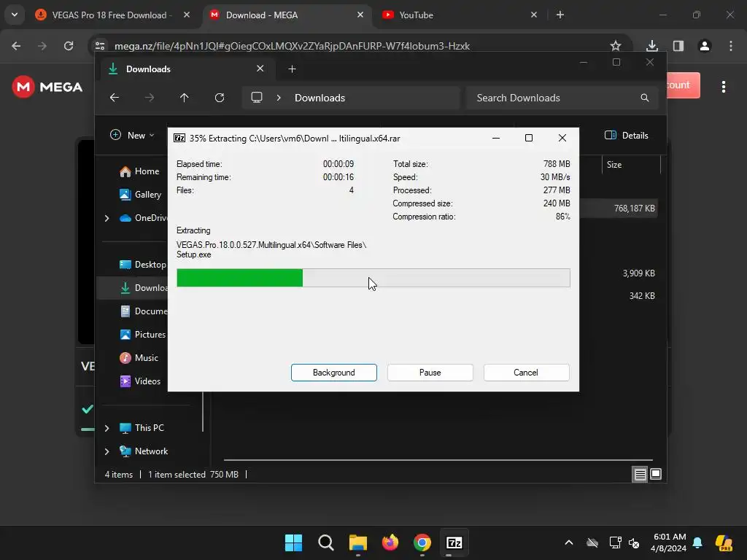747x560 pixels.
Task: Switch to YouTube browser tab
Action: (x=460, y=15)
